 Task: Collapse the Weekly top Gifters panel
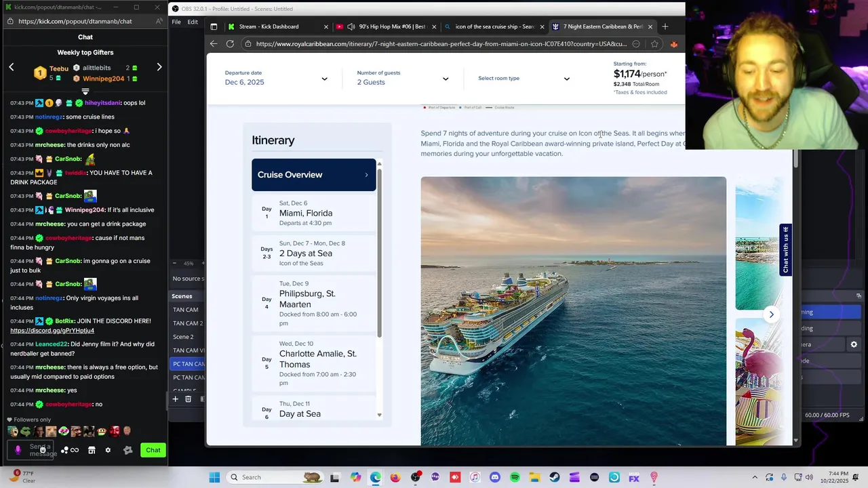[85, 91]
